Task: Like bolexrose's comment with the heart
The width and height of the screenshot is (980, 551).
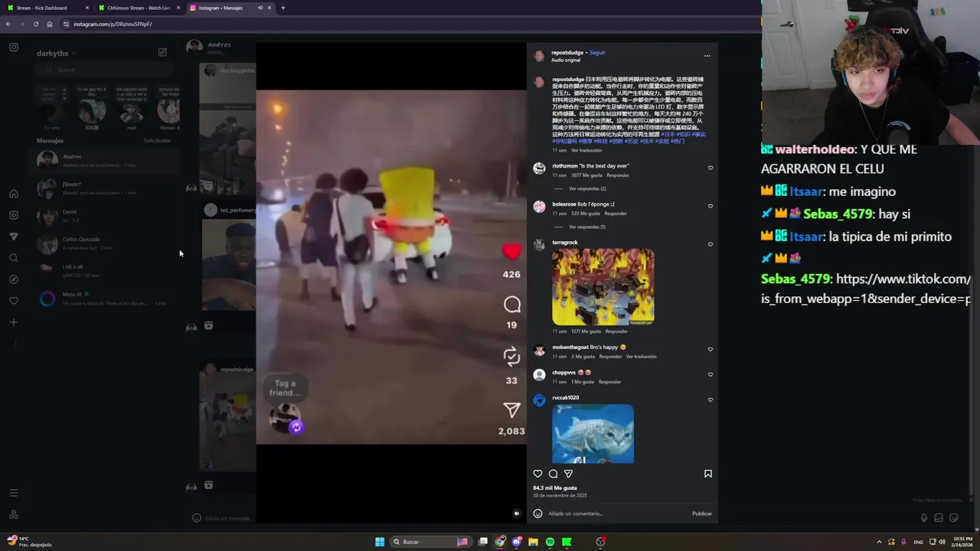Action: tap(710, 206)
